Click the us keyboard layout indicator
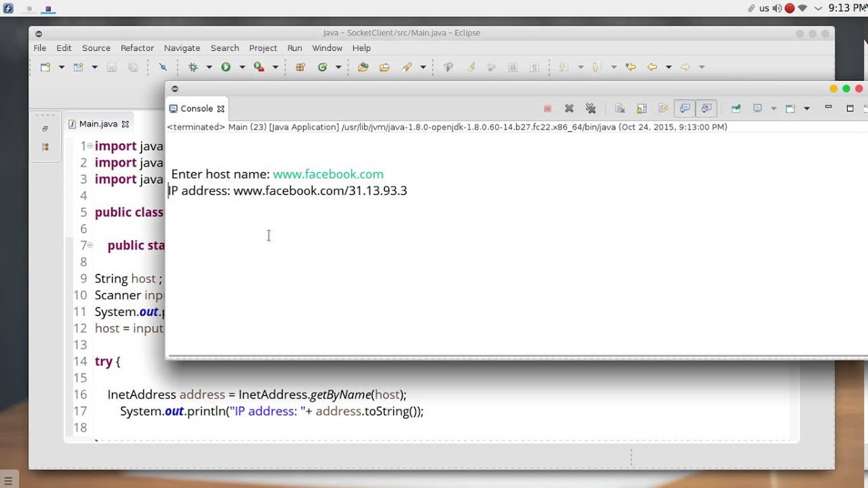 click(x=764, y=8)
